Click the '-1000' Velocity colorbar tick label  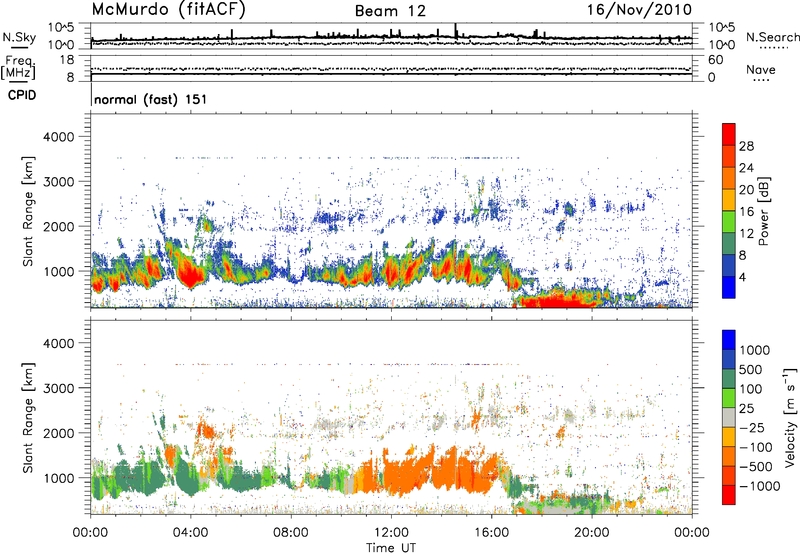pos(760,486)
